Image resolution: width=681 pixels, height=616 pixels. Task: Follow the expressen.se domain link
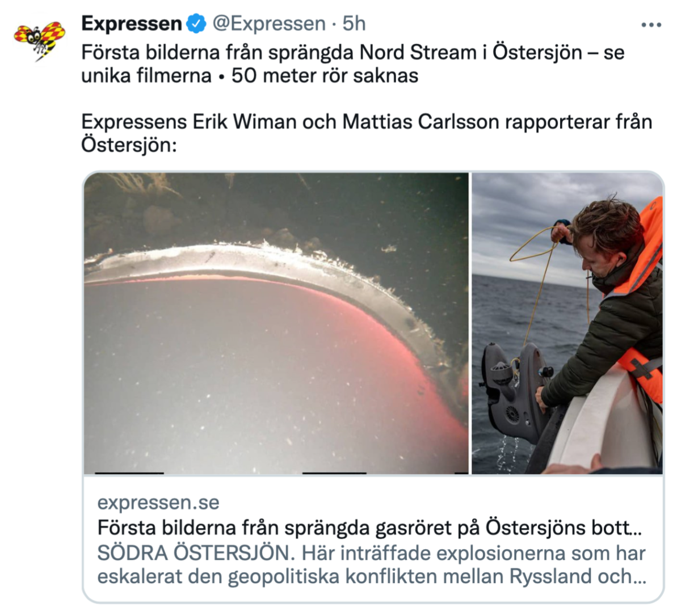(158, 503)
